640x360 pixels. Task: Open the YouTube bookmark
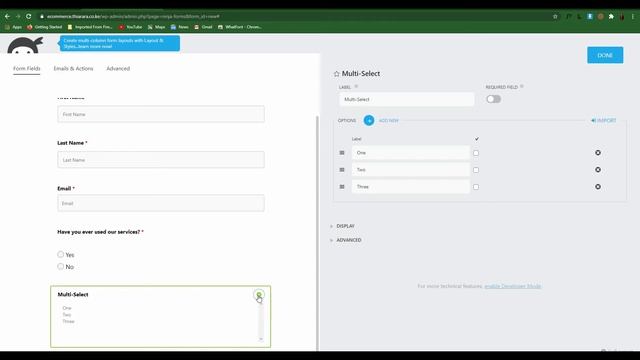coord(131,27)
